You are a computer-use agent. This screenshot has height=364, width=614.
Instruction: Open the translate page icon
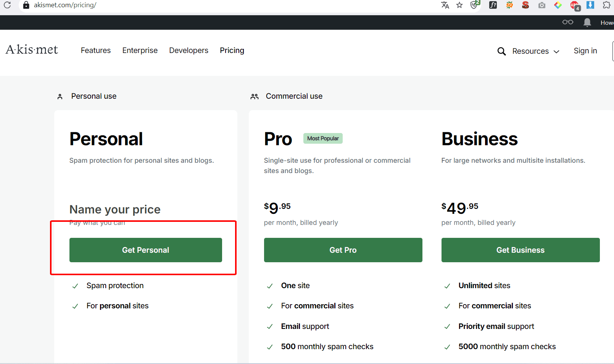click(x=445, y=5)
